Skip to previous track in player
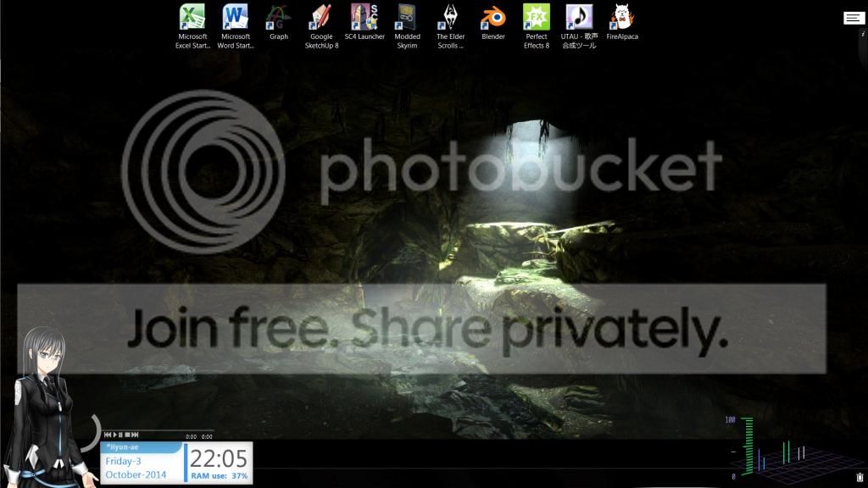Image resolution: width=868 pixels, height=488 pixels. click(108, 435)
